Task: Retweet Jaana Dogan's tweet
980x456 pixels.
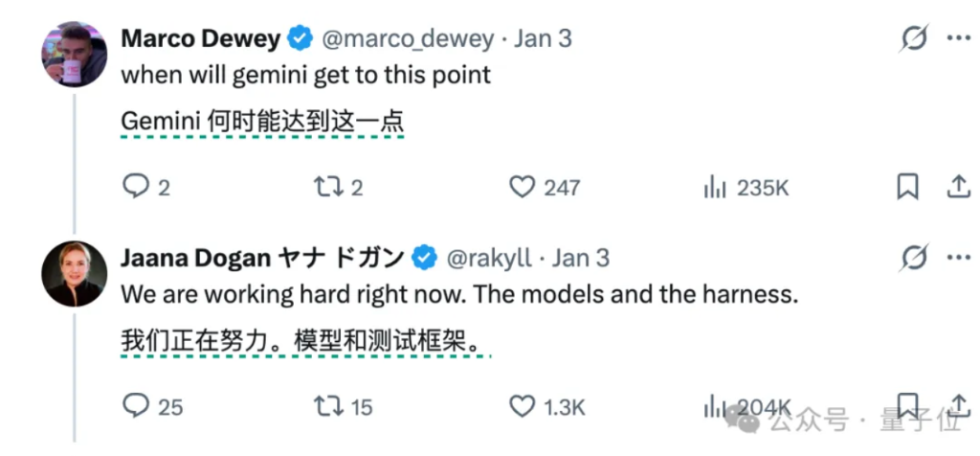Action: [x=328, y=405]
